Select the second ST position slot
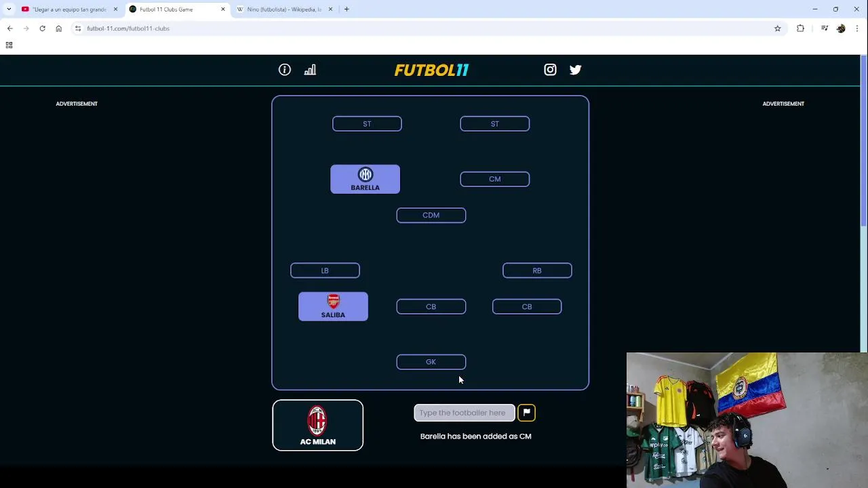Screen dimensions: 868x488 click(495, 123)
